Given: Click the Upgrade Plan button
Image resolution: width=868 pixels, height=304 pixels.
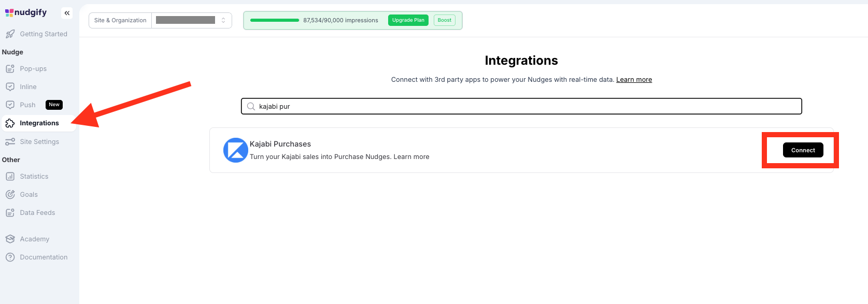Looking at the screenshot, I should [408, 20].
